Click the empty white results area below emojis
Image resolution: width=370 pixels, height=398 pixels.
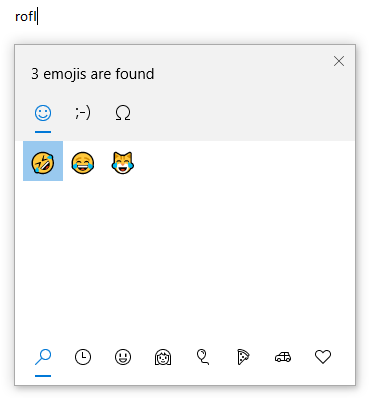[185, 260]
